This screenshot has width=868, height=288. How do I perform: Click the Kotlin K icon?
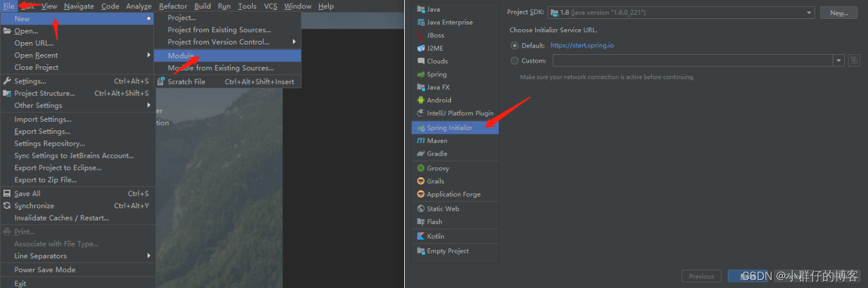(x=421, y=236)
